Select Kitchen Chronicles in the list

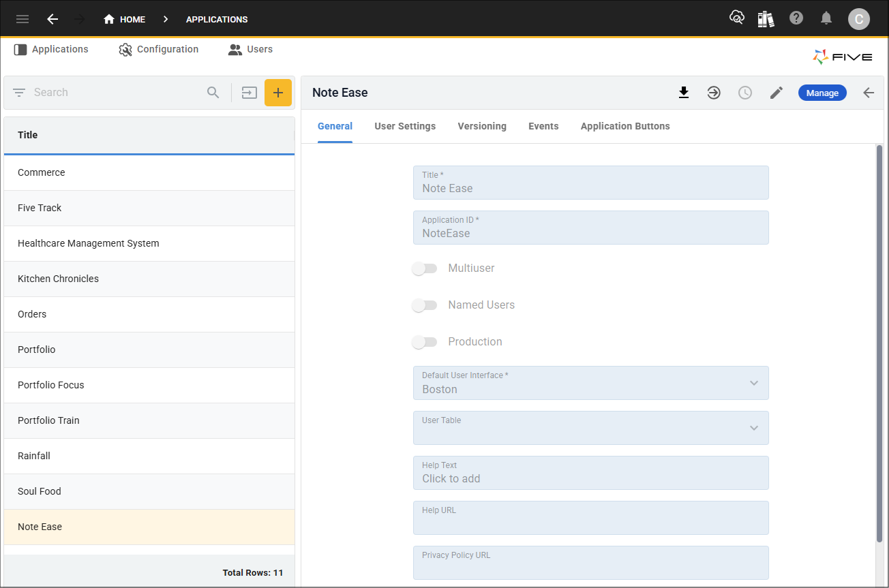[59, 279]
